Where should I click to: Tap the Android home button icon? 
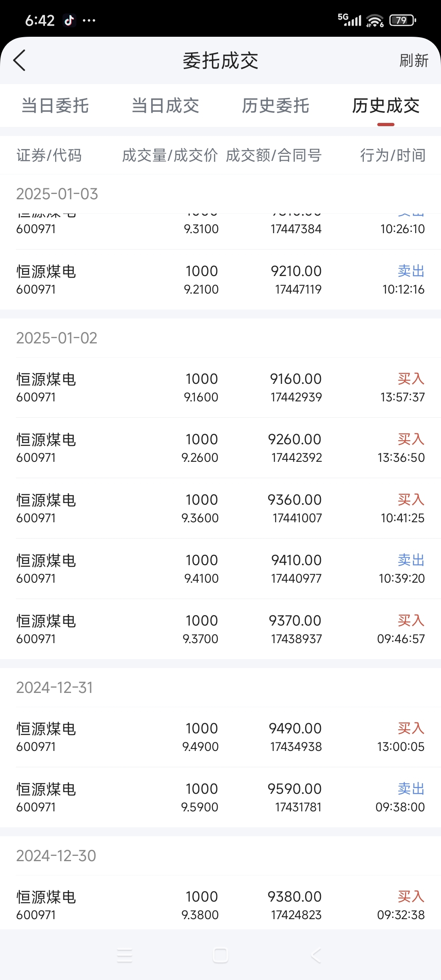pyautogui.click(x=220, y=955)
